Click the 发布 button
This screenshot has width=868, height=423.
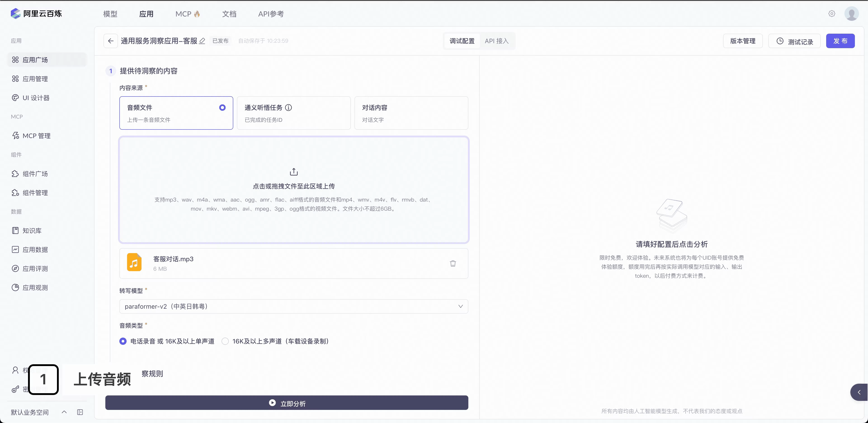coord(840,41)
